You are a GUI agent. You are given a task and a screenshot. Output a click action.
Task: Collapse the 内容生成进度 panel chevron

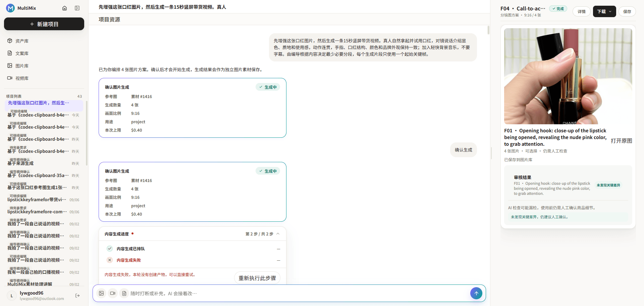278,234
